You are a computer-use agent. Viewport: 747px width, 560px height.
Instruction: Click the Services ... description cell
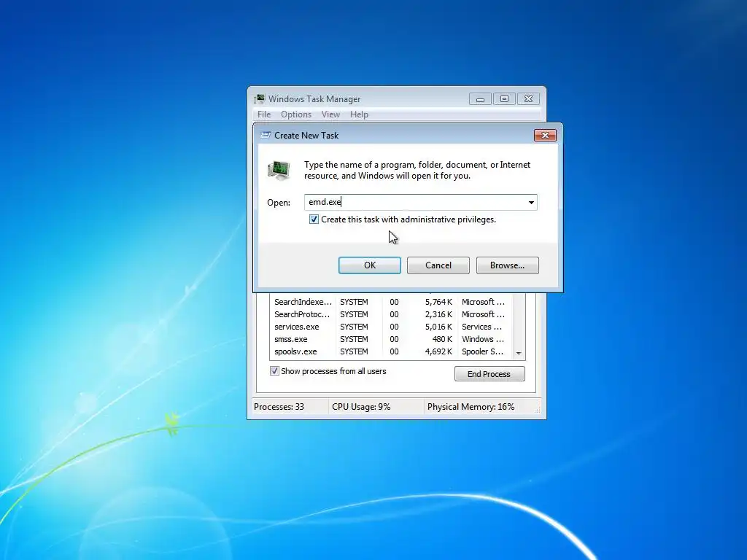coord(481,327)
